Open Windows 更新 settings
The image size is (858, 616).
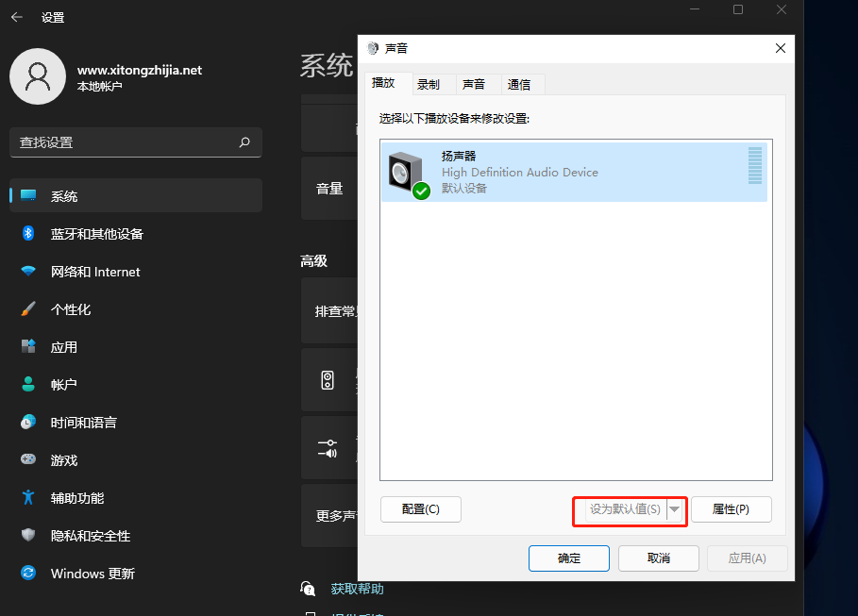[x=136, y=574]
